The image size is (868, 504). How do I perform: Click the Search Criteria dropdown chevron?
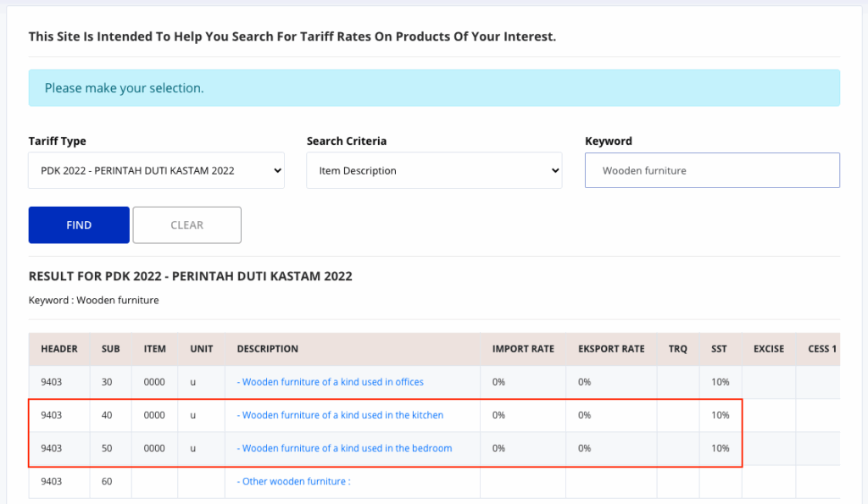(555, 170)
